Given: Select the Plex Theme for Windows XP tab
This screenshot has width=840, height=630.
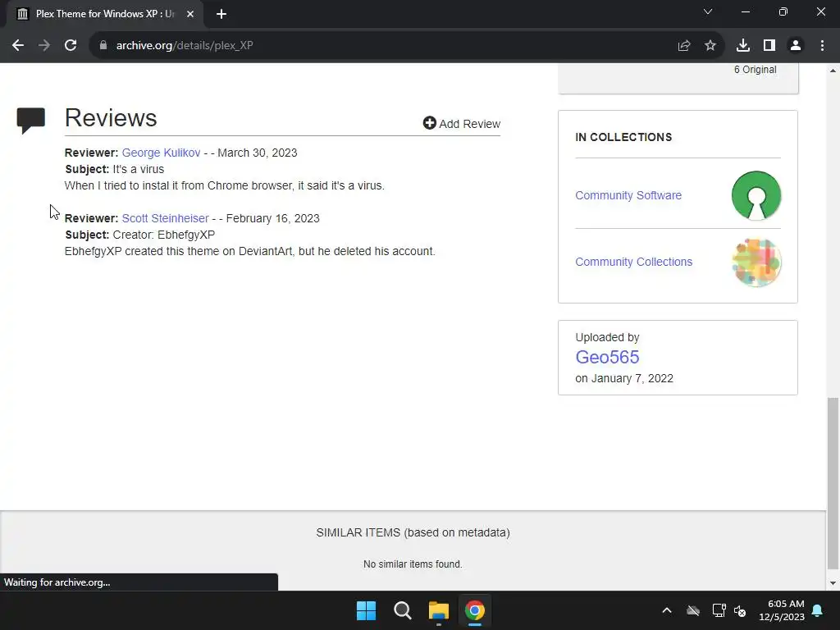Looking at the screenshot, I should click(x=104, y=14).
